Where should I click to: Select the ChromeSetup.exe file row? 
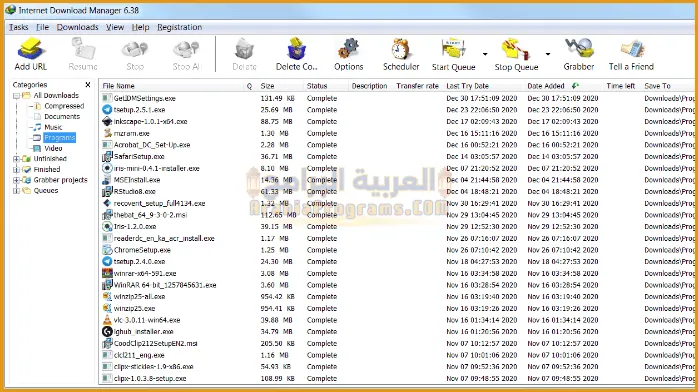398,250
